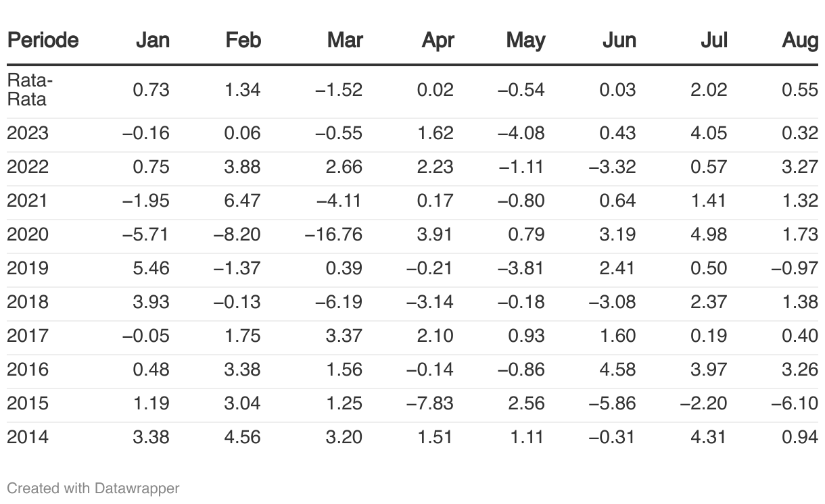Screen dimensions: 825x504
Task: Select the 2020 row label
Action: click(x=28, y=234)
